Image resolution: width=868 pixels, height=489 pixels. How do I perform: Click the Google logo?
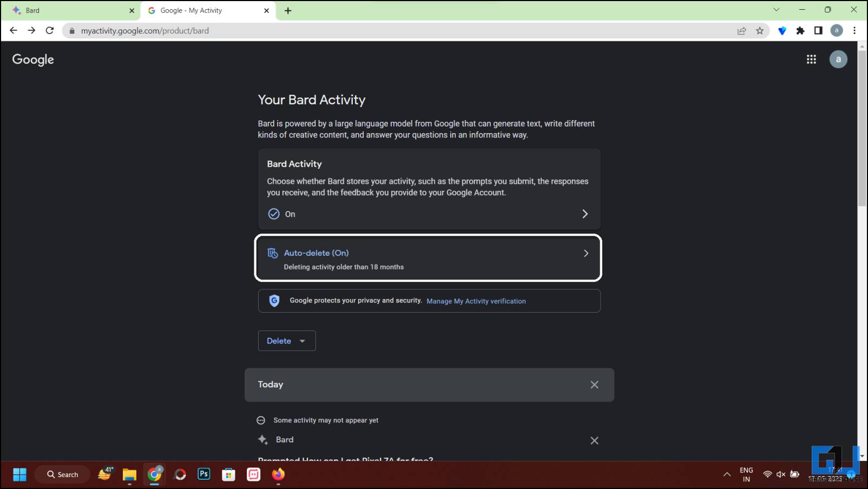click(33, 60)
